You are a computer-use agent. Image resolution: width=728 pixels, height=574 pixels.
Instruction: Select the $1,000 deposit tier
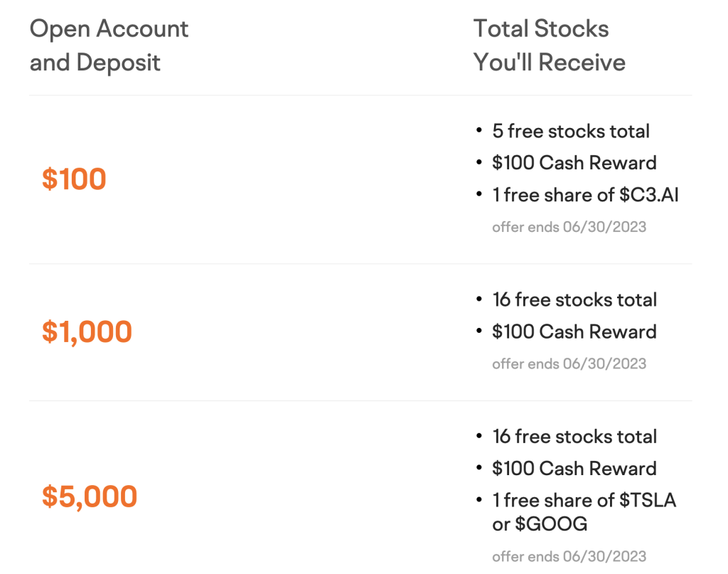pos(87,331)
